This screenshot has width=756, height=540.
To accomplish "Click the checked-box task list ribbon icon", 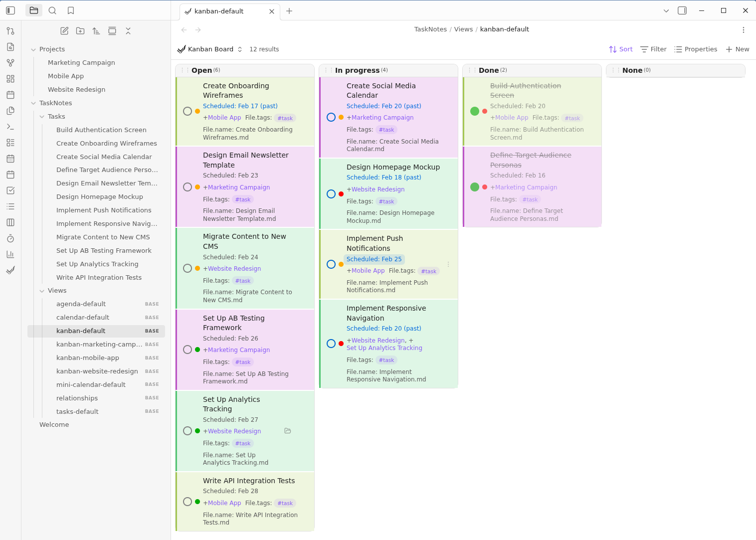I will [10, 190].
